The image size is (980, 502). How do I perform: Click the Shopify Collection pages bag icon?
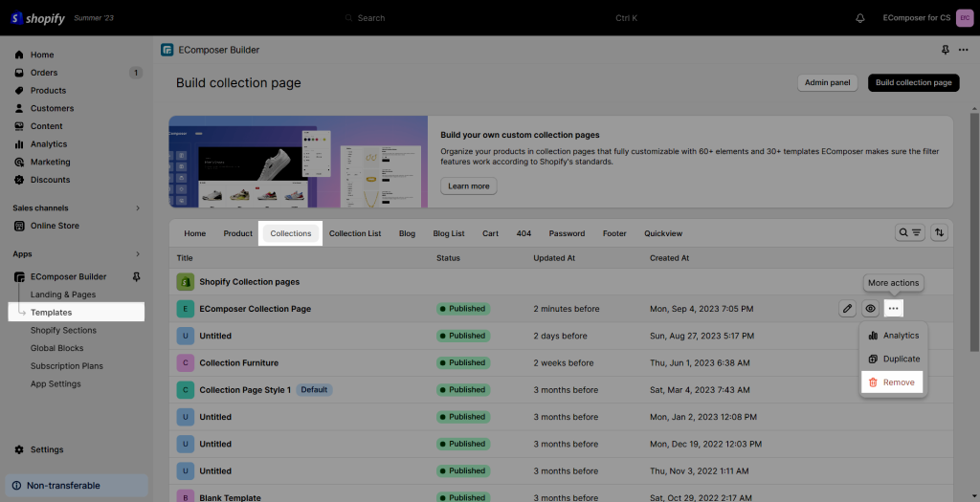(x=185, y=281)
